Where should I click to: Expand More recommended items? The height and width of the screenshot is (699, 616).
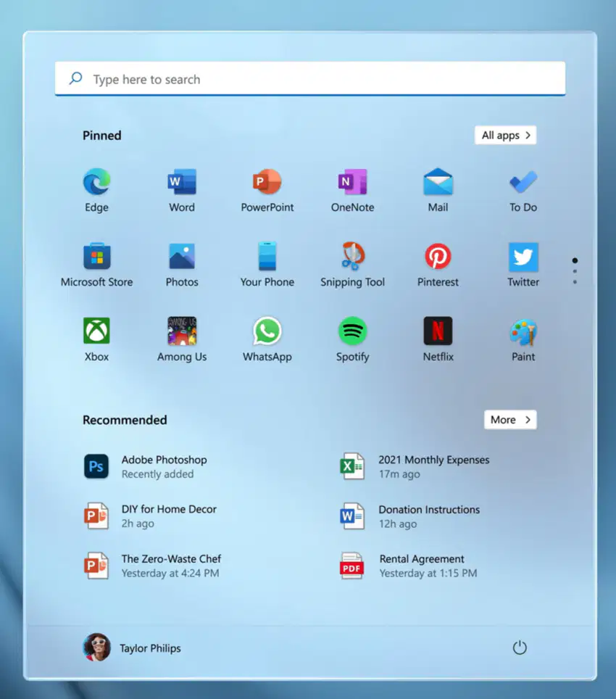(510, 420)
